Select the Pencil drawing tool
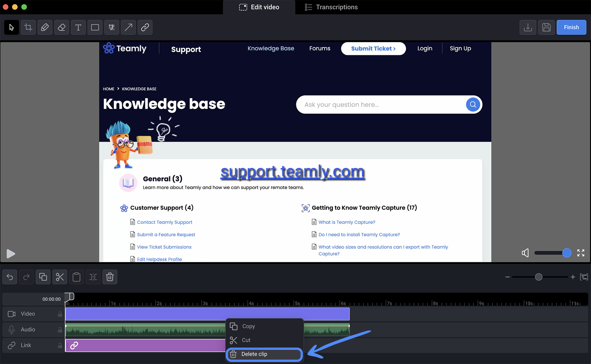 point(45,27)
